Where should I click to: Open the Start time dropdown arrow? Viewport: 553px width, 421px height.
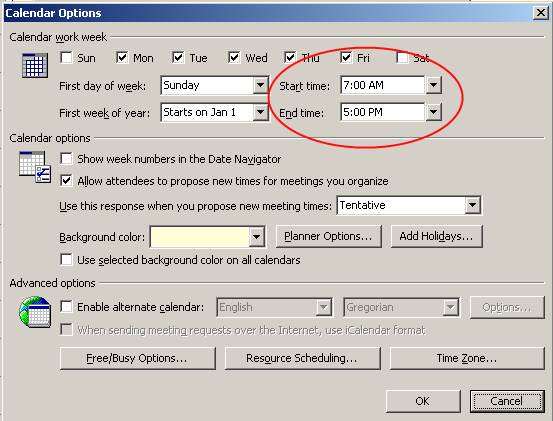click(x=433, y=85)
